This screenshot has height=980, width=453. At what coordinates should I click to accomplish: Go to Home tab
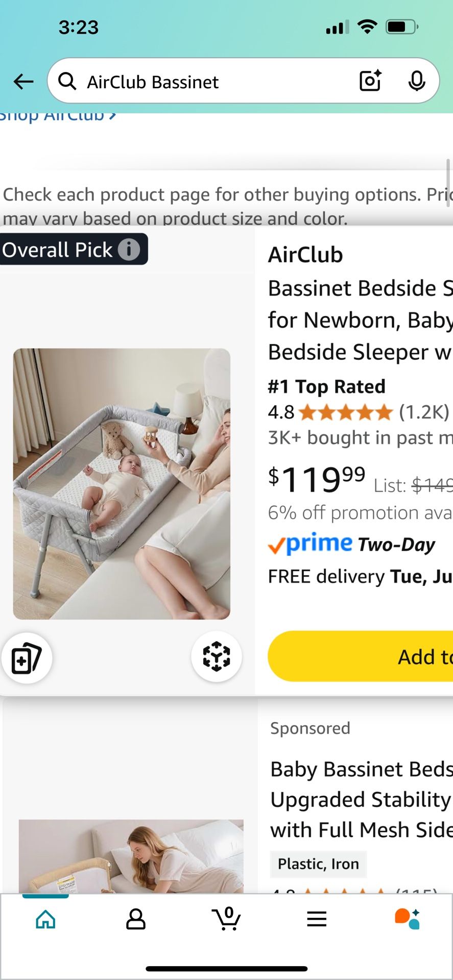(x=45, y=919)
